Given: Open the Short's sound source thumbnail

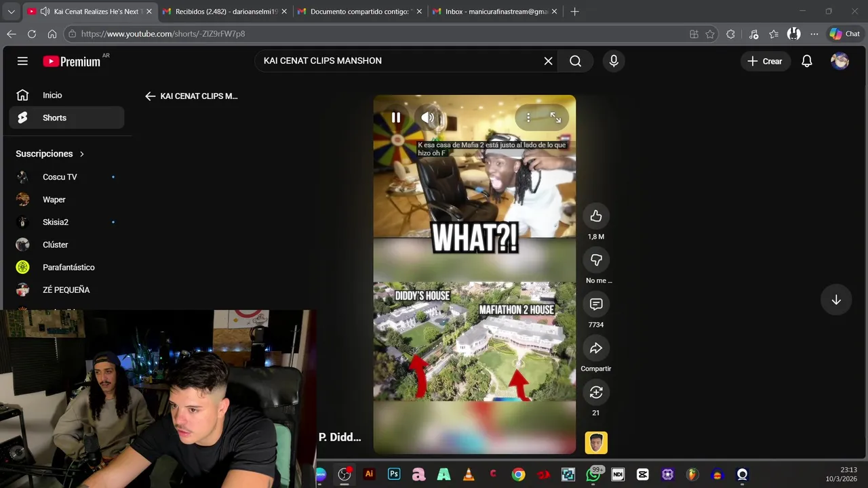Looking at the screenshot, I should pyautogui.click(x=596, y=443).
